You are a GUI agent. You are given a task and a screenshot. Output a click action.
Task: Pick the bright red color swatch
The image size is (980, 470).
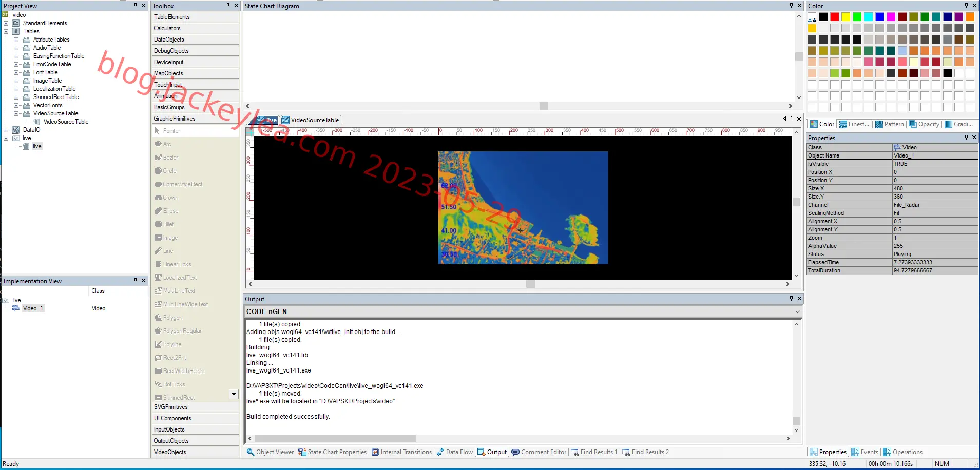click(835, 17)
